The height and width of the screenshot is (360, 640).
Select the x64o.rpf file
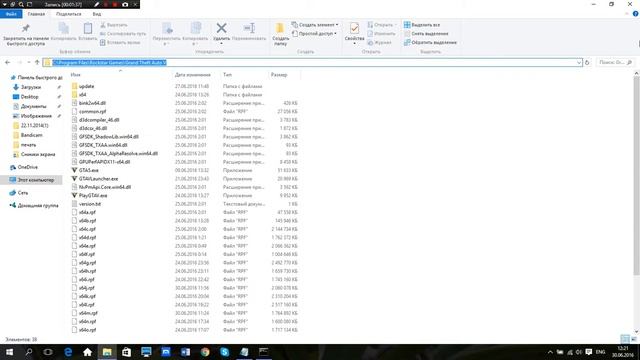[x=87, y=330]
